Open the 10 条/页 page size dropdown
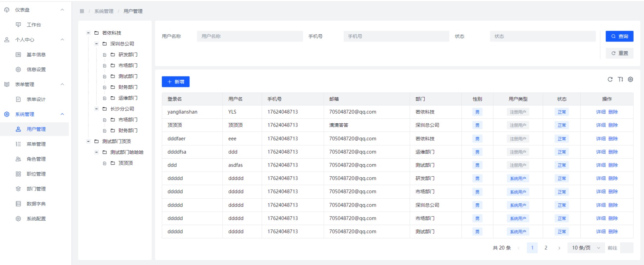This screenshot has height=265, width=644. pos(586,248)
